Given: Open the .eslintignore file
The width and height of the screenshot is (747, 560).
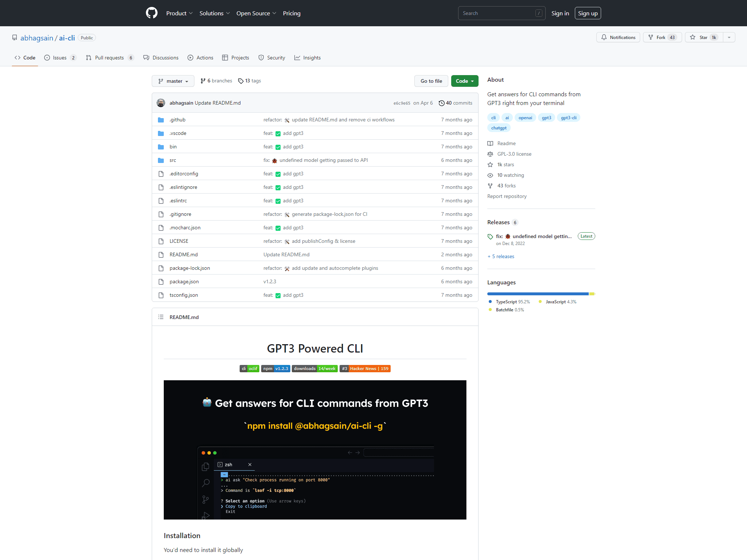Looking at the screenshot, I should pyautogui.click(x=183, y=187).
